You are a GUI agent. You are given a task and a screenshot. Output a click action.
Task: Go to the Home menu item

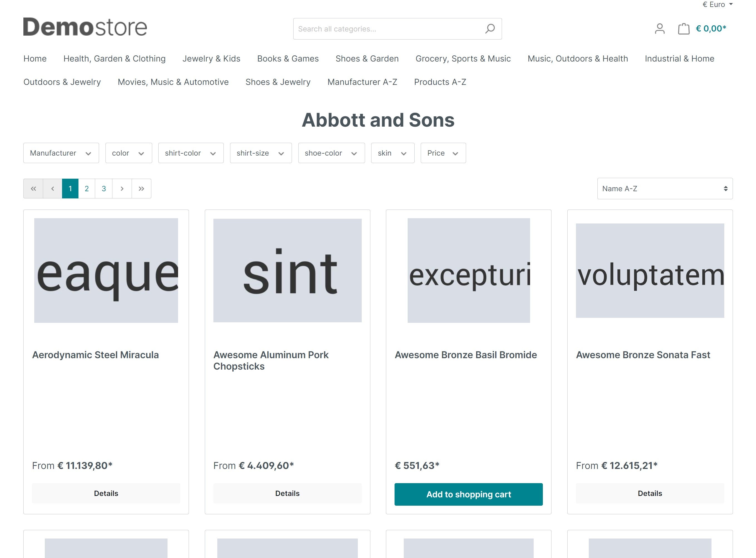pos(35,58)
